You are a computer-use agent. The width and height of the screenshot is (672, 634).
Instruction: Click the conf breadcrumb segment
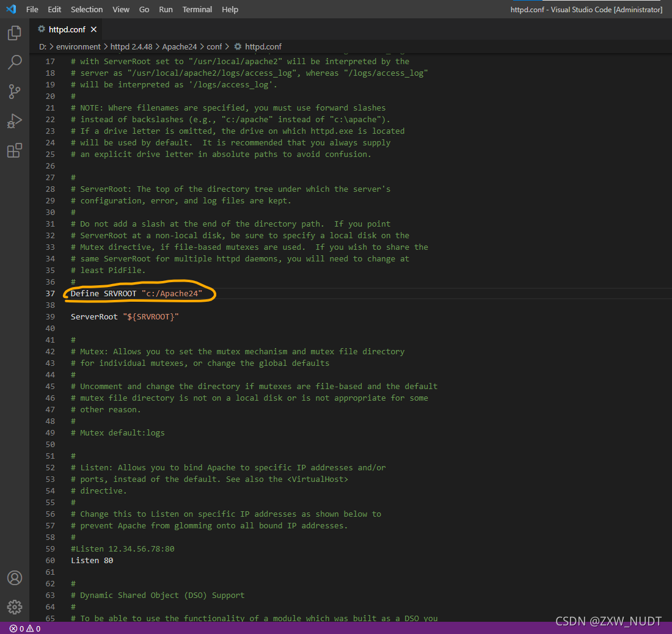tap(214, 46)
